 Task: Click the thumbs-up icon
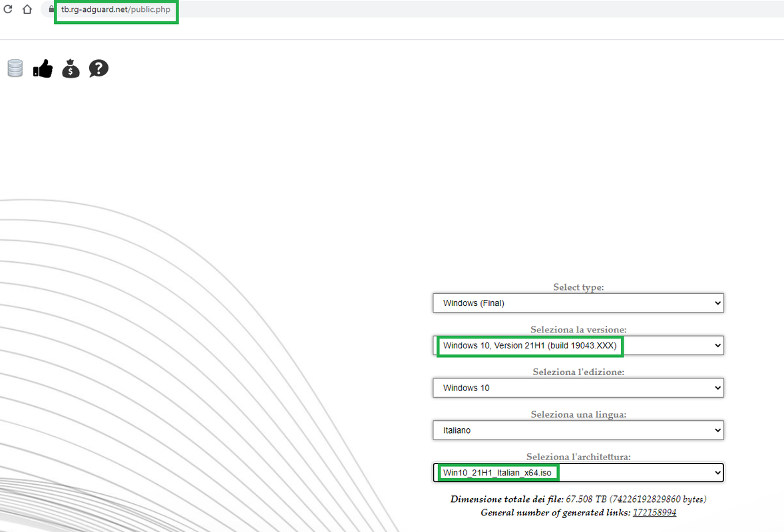tap(43, 69)
